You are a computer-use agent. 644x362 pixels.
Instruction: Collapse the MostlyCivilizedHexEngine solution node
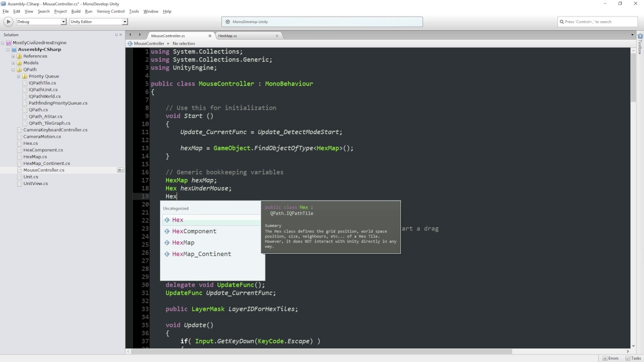(x=3, y=43)
